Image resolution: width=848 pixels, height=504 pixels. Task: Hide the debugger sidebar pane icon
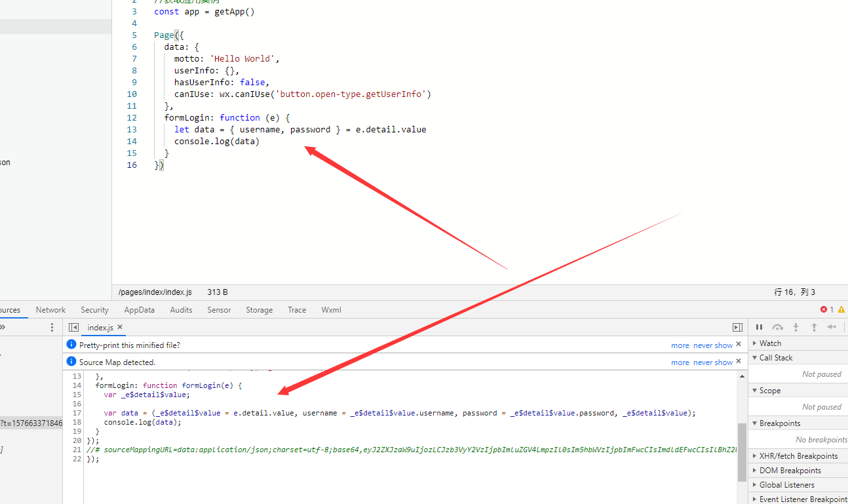737,328
